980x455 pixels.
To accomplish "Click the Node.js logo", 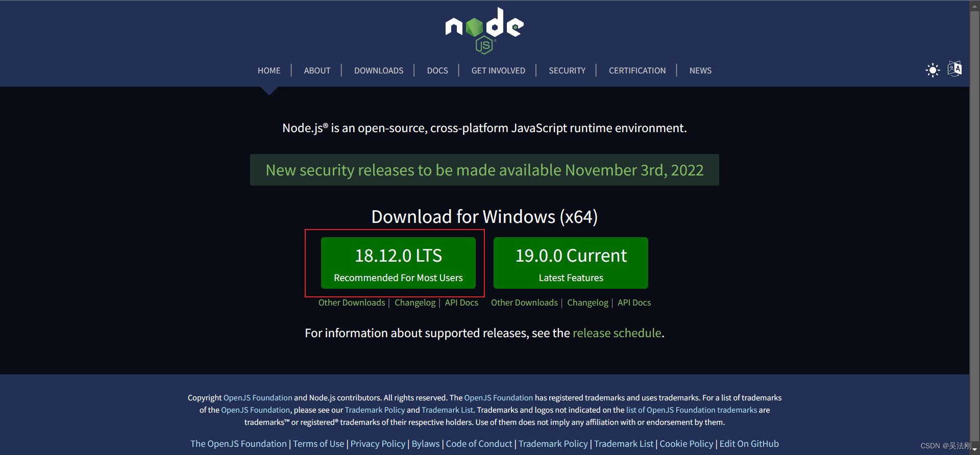I will (x=484, y=31).
